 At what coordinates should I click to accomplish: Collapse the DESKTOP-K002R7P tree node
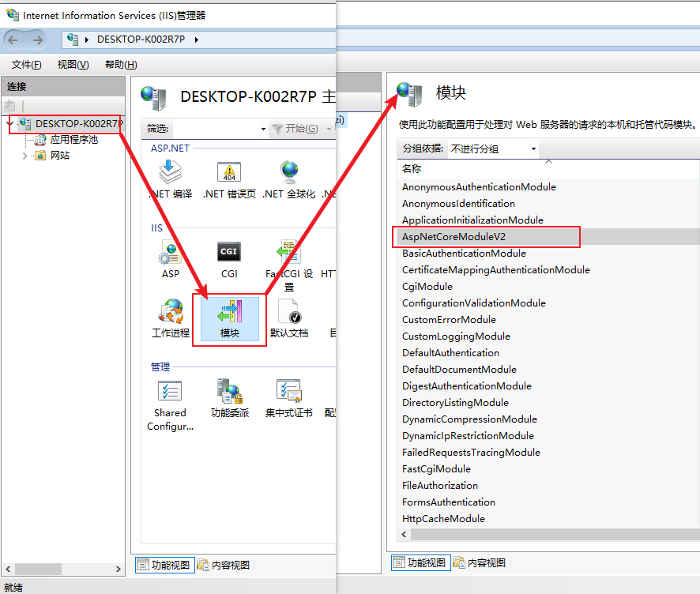[9, 124]
